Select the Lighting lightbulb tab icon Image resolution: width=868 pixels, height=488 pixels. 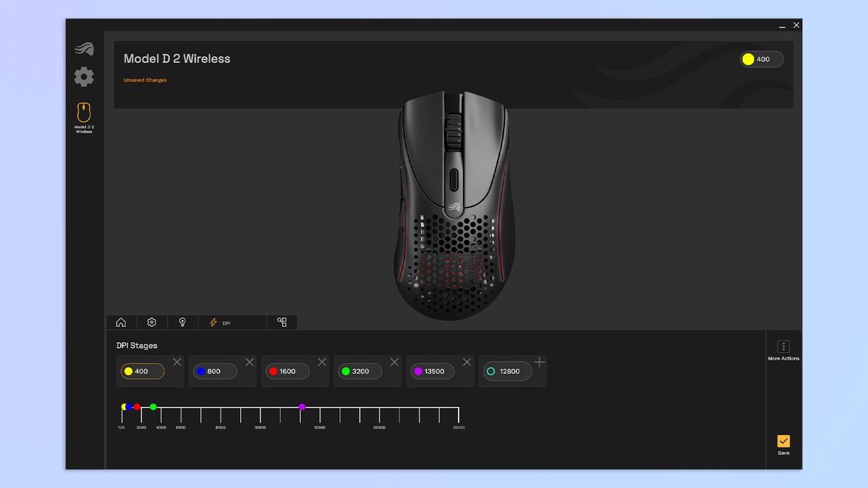click(x=182, y=322)
